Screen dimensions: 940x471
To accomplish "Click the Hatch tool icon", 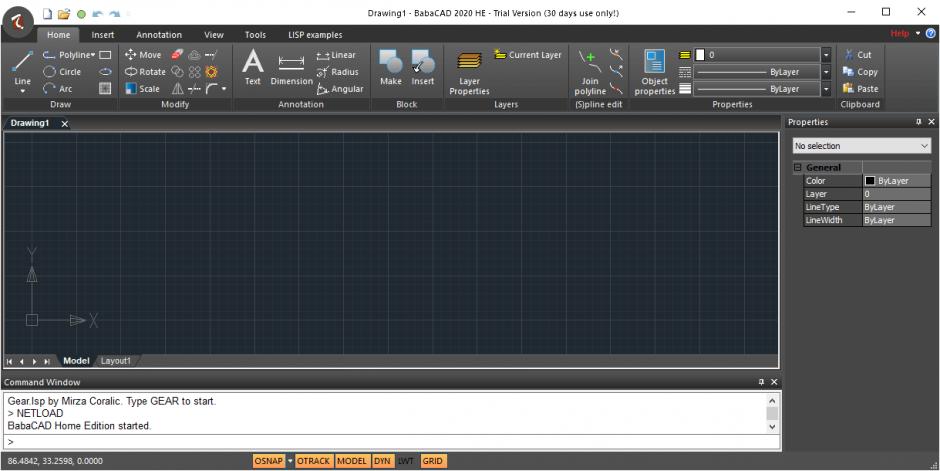I will click(105, 89).
